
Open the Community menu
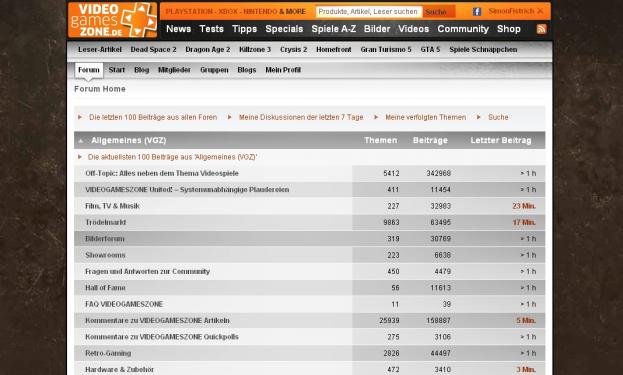click(463, 29)
